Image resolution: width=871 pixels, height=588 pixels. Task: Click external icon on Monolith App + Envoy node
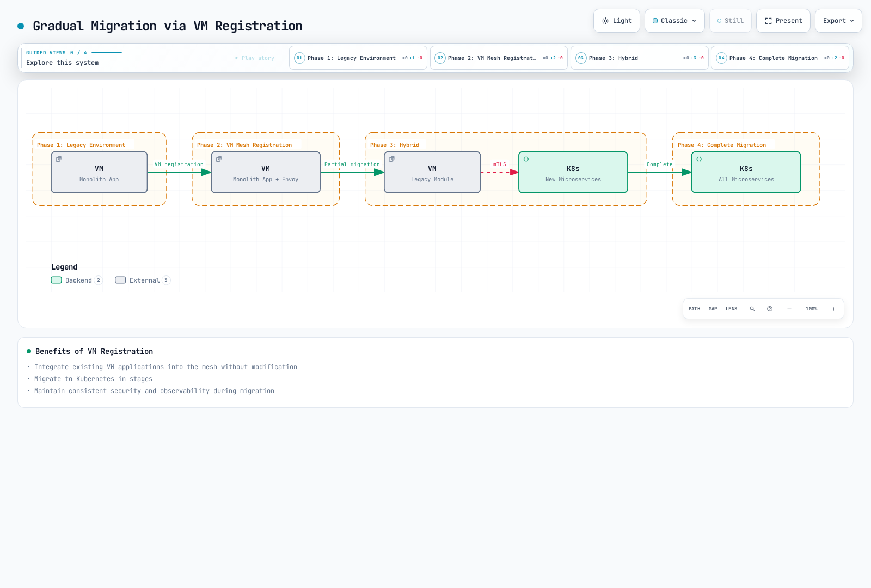click(x=219, y=159)
